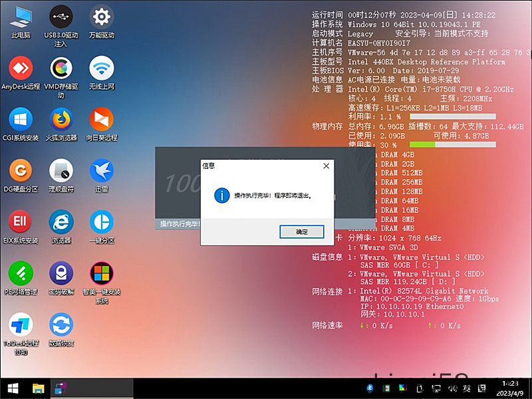
Task: Launch the 火狐浏览器 Firefox icon
Action: 61,124
